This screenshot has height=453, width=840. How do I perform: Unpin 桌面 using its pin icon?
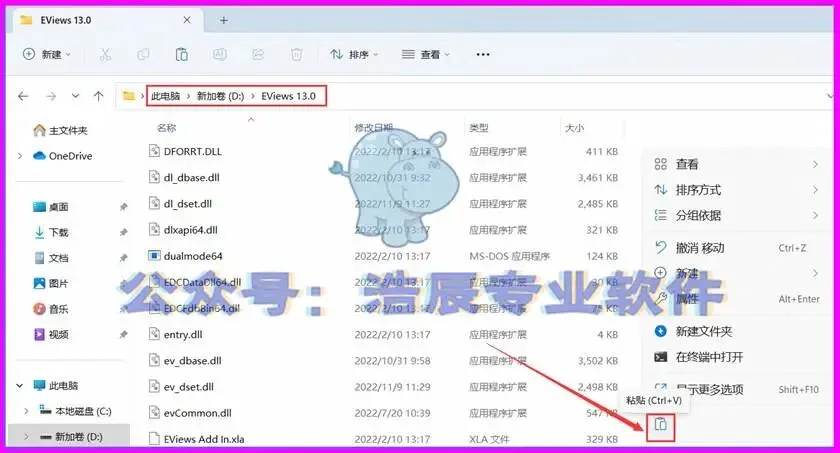[123, 207]
